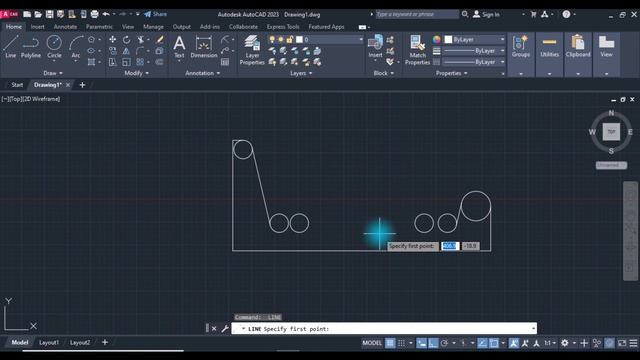
Task: Expand the Properties panel
Action: [451, 73]
